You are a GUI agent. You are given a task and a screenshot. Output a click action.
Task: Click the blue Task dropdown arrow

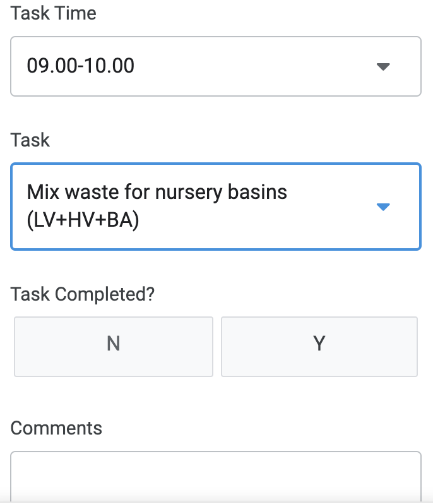coord(383,207)
